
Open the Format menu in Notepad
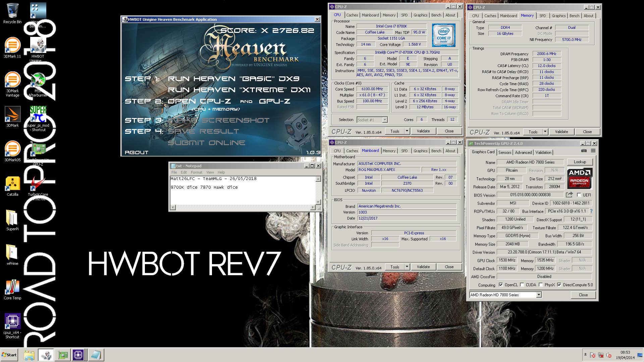197,172
